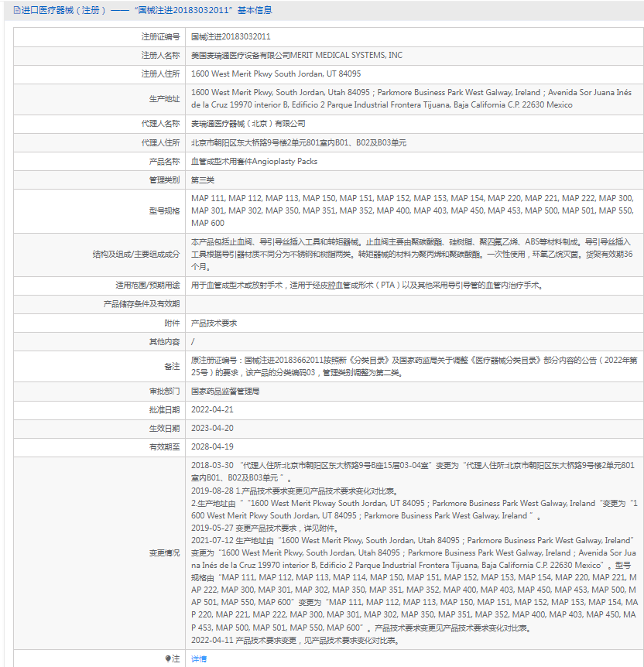
Task: Click the MERIT MEDICAL SYSTEMS, INC registrant name
Action: coord(296,55)
